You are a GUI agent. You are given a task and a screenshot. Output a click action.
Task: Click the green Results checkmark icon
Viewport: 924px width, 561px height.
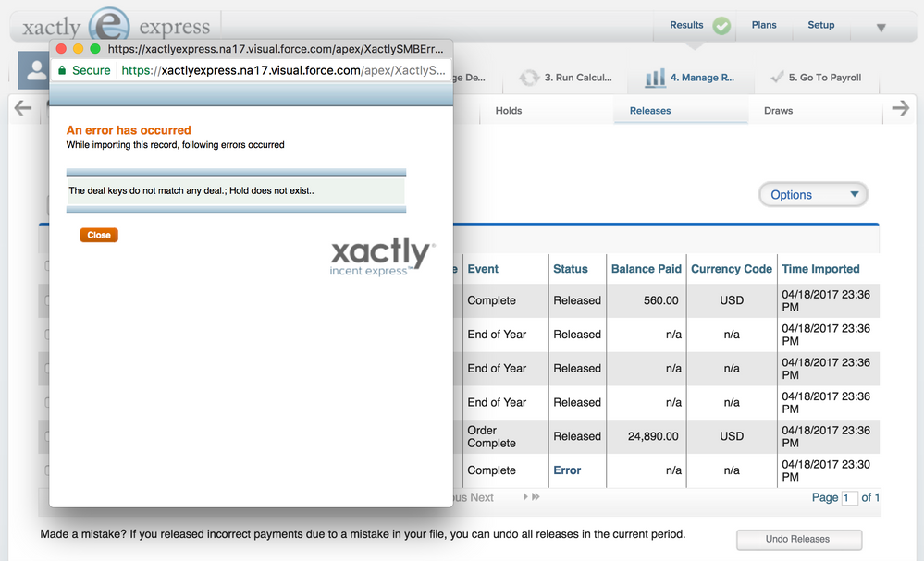[721, 26]
